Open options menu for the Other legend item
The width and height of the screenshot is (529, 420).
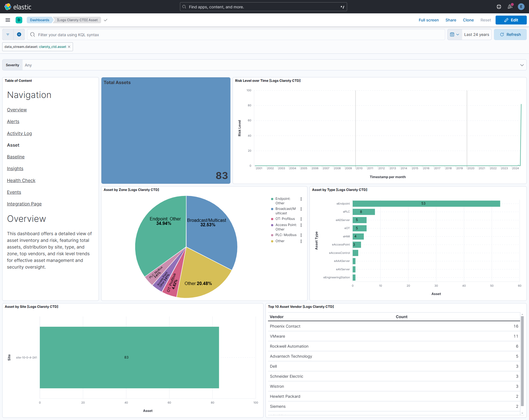(301, 241)
